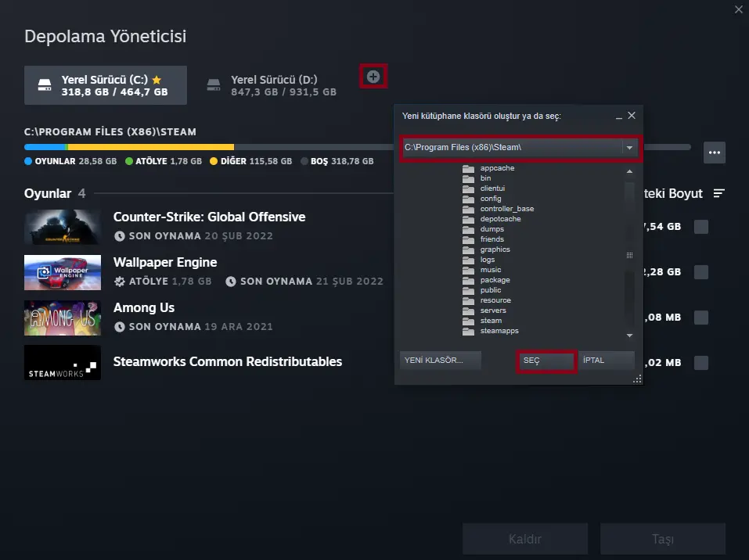Click the drive icon for Yerel Sürücü (C:)

coord(45,85)
